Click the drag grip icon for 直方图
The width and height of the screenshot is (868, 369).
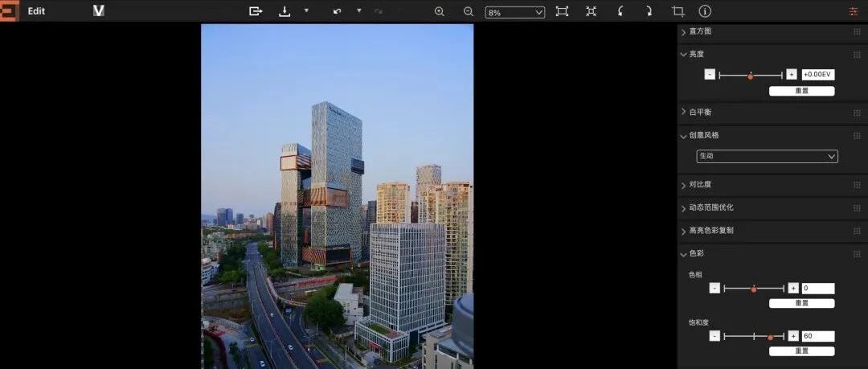857,31
